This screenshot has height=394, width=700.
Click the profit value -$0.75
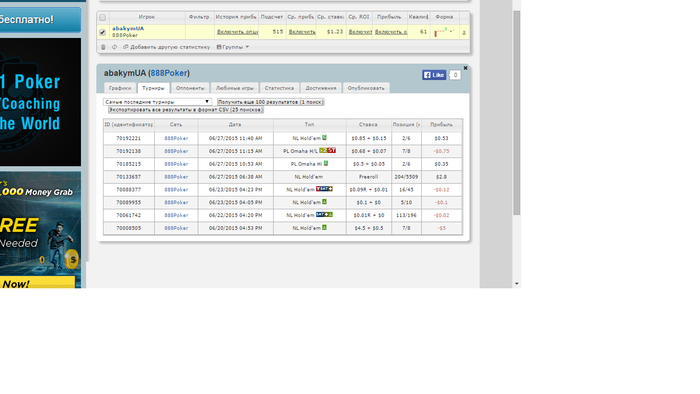pos(442,151)
